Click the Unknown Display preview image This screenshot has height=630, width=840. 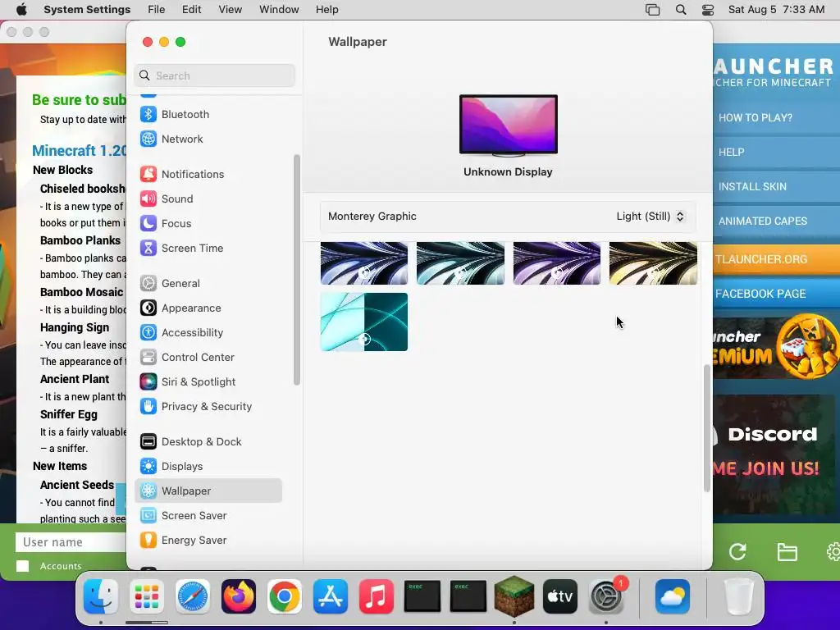click(x=508, y=125)
